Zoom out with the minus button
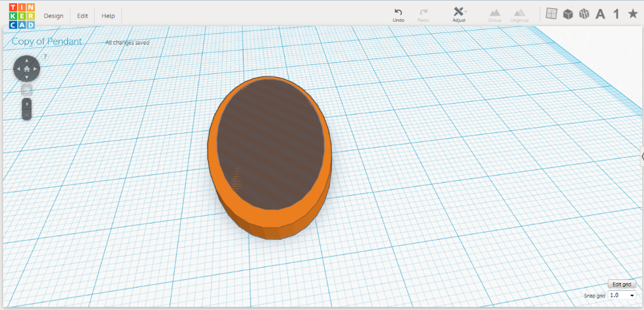Image resolution: width=644 pixels, height=310 pixels. (x=27, y=115)
